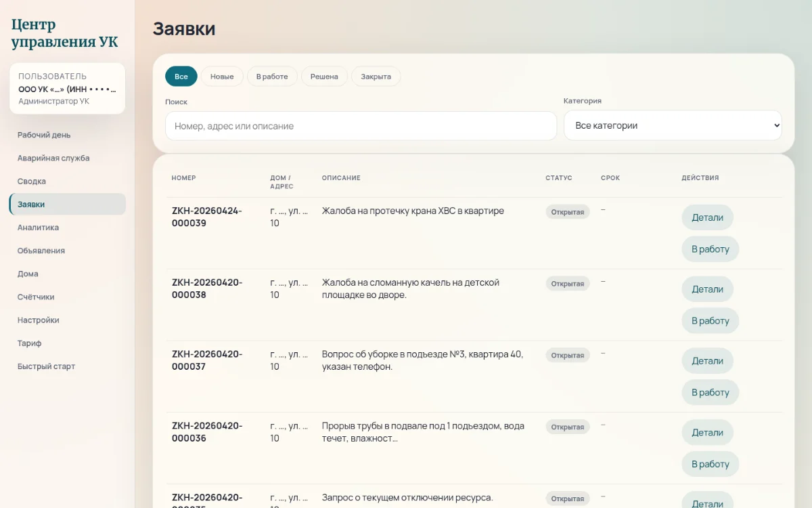Switch to 'Решена' filter
This screenshot has height=508, width=812.
point(324,77)
